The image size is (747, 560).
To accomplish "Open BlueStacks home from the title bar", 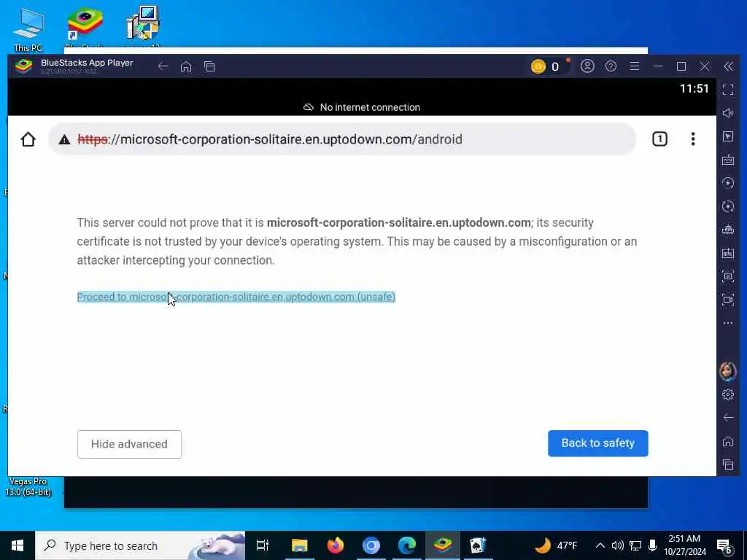I will 186,66.
